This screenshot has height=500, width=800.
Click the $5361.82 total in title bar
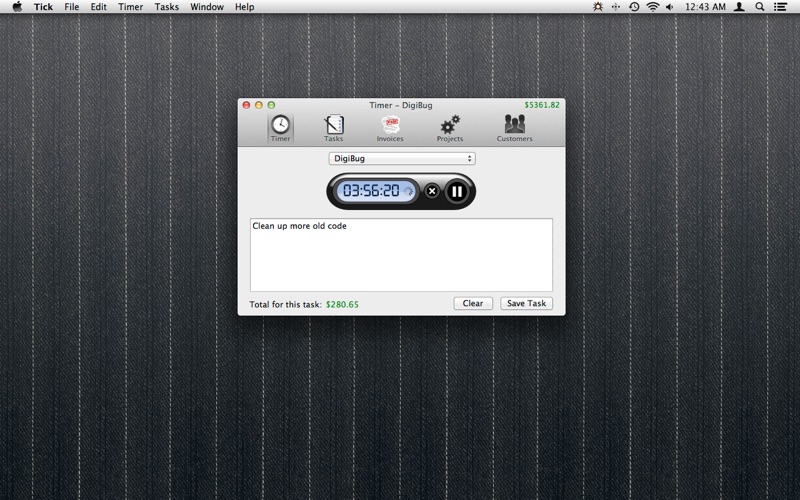[x=542, y=105]
